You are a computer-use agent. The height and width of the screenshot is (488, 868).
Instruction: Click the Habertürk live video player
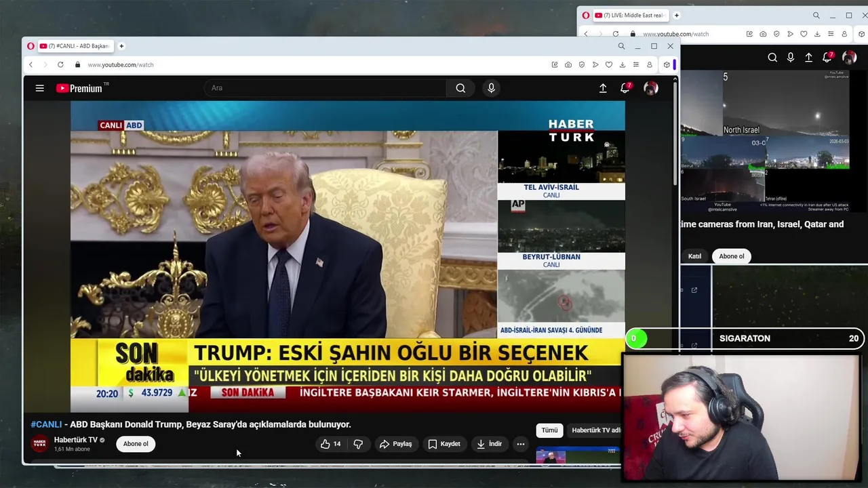[348, 257]
